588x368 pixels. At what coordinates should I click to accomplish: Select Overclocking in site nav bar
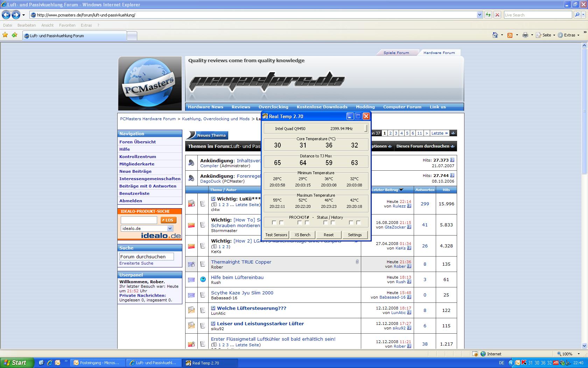(273, 107)
